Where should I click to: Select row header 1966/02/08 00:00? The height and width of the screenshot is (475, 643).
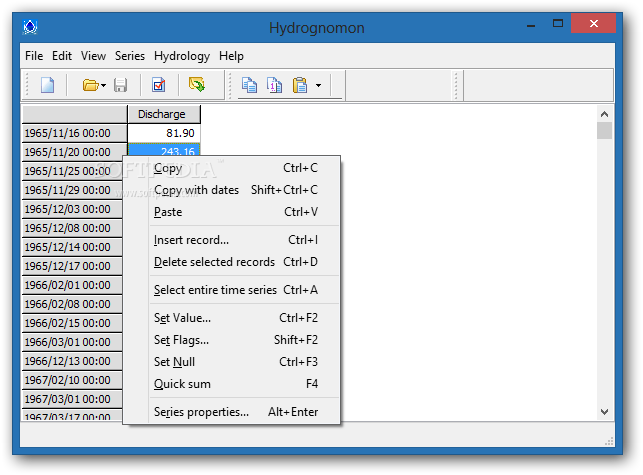click(72, 304)
